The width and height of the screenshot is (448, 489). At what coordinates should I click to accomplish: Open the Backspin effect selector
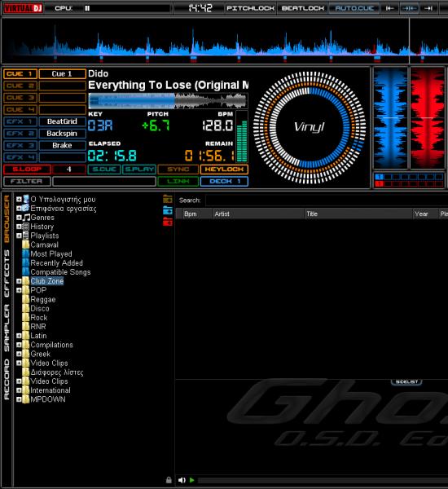coord(62,134)
